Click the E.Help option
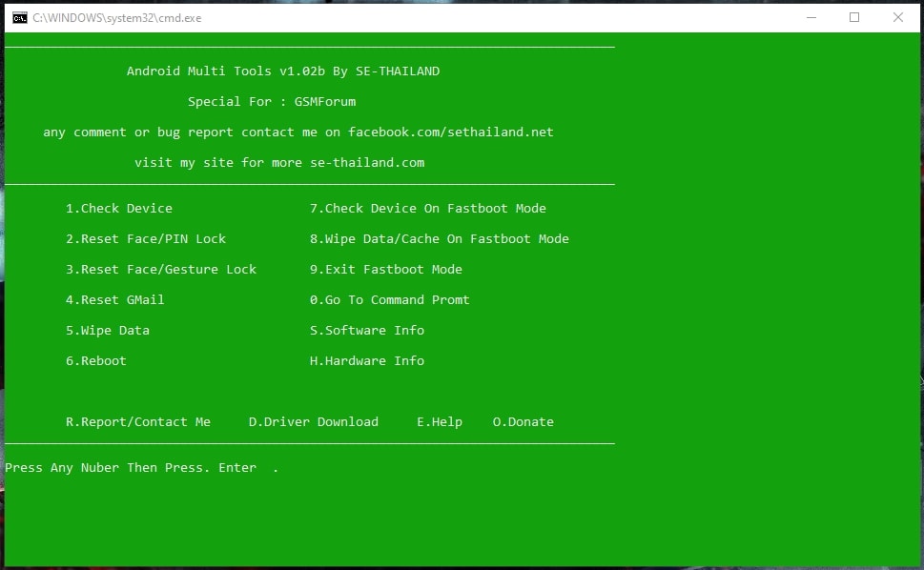This screenshot has width=924, height=570. tap(439, 421)
